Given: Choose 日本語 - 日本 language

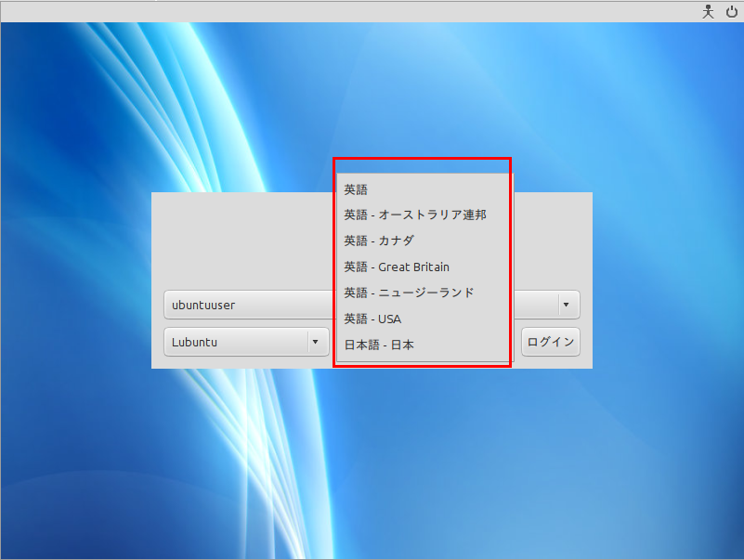Looking at the screenshot, I should (x=424, y=345).
